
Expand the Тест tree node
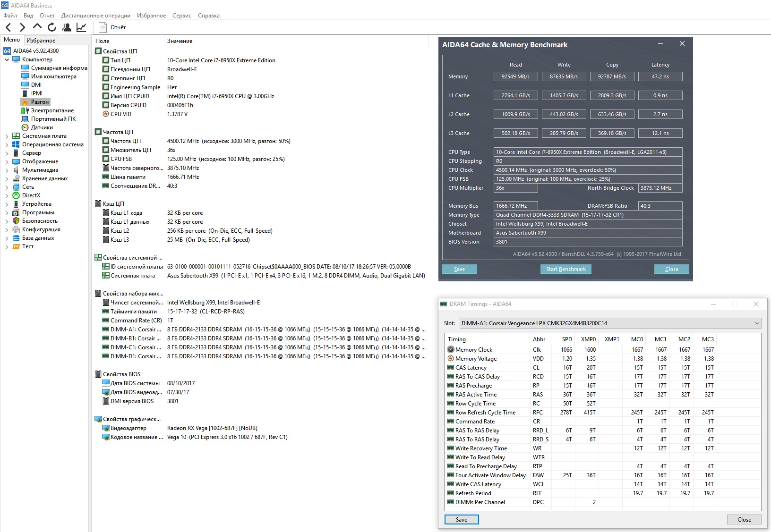point(7,246)
